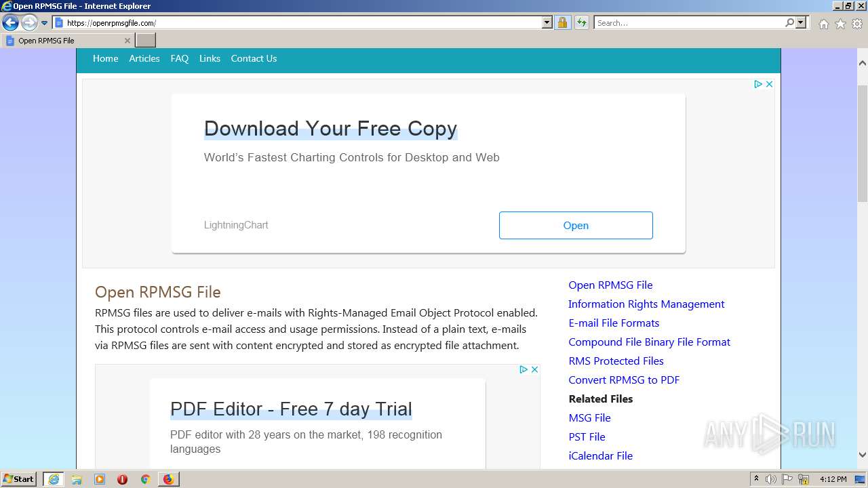Viewport: 868px width, 488px height.
Task: Open Information Rights Management link
Action: tap(646, 304)
